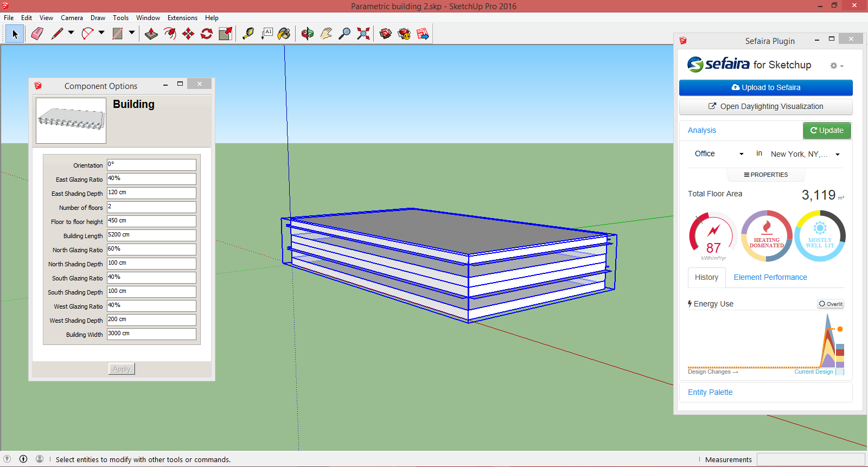Screen dimensions: 868x467
Task: Click the model info status icon
Action: click(23, 459)
